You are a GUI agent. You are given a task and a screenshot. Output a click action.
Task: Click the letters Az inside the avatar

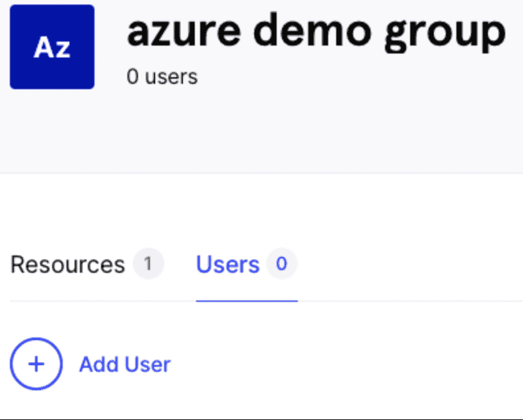click(x=52, y=48)
